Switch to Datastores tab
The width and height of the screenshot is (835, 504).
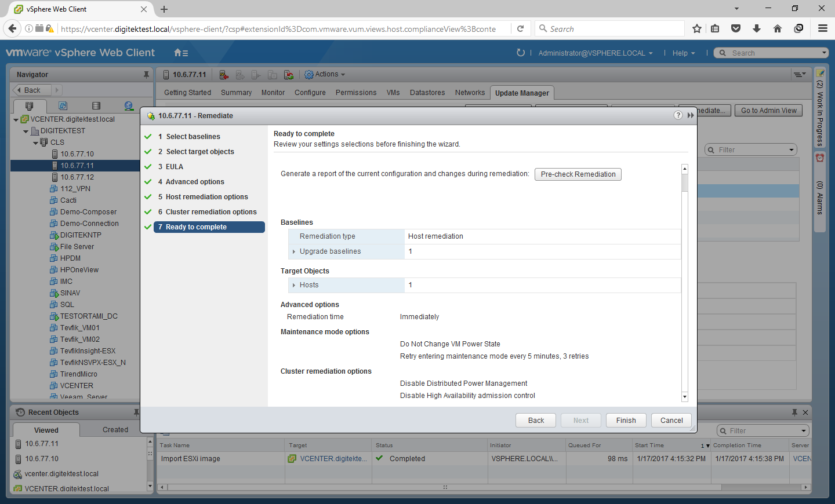[x=427, y=93]
